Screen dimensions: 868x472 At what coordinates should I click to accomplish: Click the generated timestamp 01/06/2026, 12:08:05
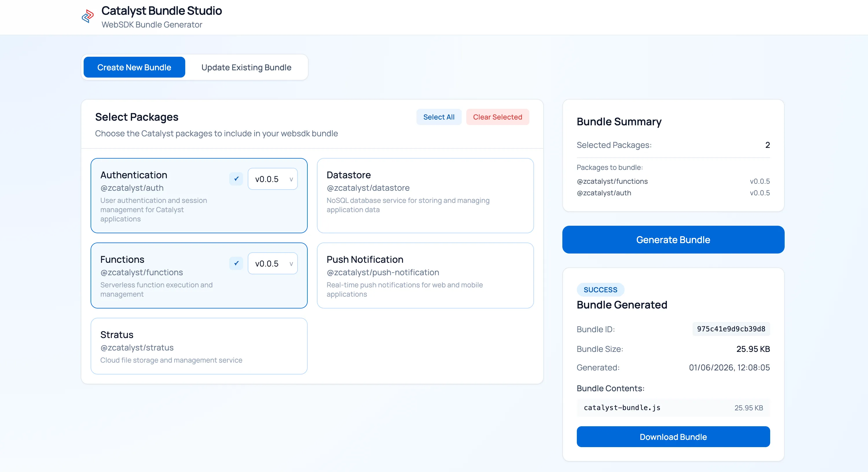(x=729, y=367)
